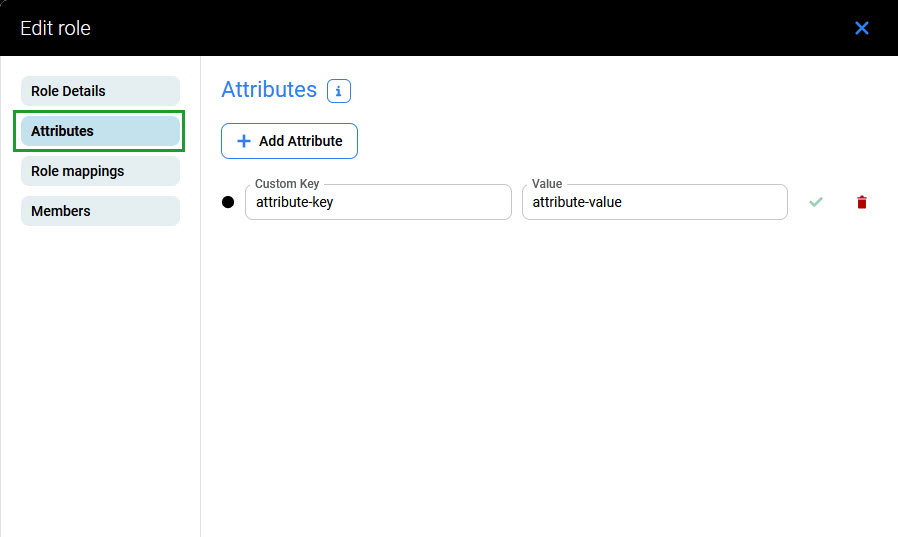
Task: Click the black dialog header bar
Action: coord(450,28)
